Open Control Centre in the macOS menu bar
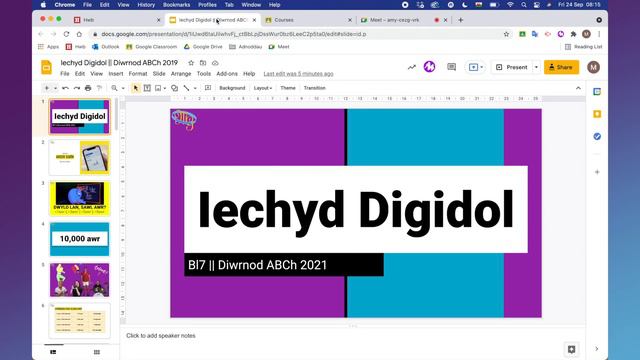 [x=536, y=5]
